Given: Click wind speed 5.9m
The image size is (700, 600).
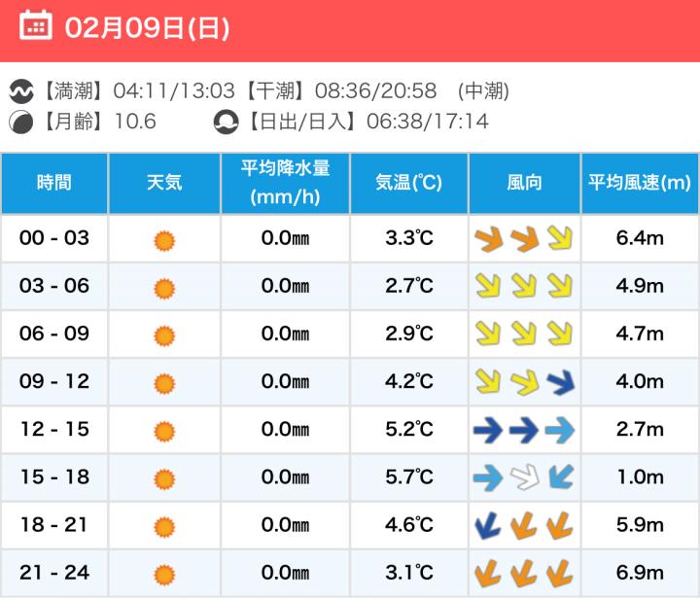Looking at the screenshot, I should 640,524.
